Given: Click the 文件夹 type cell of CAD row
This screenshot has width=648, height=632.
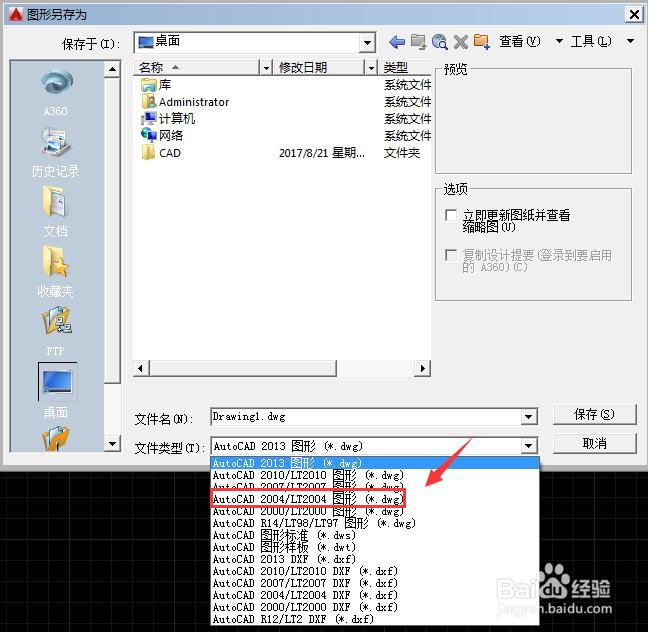Looking at the screenshot, I should 401,153.
